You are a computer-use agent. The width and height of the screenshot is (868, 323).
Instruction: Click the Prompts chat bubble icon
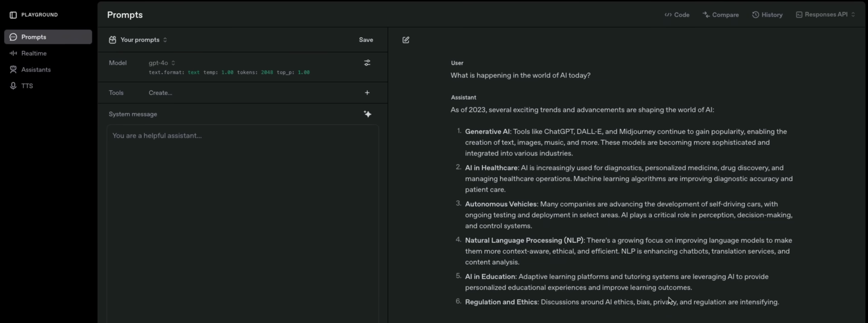13,37
